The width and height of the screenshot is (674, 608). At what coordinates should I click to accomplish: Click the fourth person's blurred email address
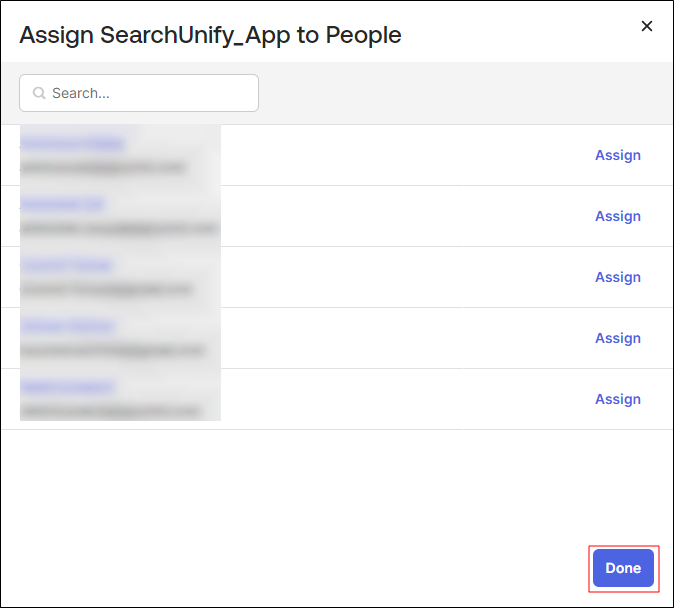[112, 350]
